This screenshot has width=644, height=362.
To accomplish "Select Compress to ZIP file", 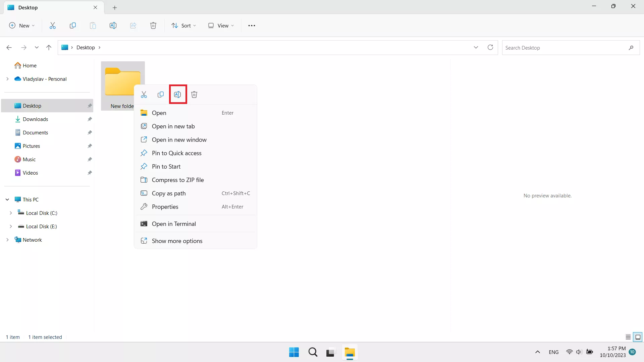I will click(x=178, y=180).
